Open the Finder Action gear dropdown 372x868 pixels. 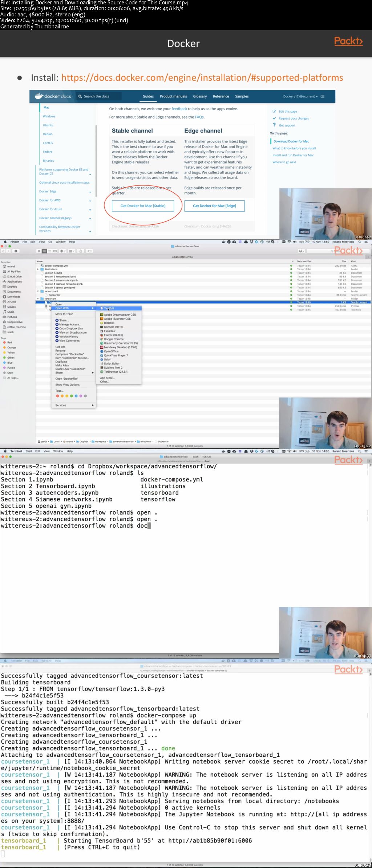pyautogui.click(x=63, y=251)
